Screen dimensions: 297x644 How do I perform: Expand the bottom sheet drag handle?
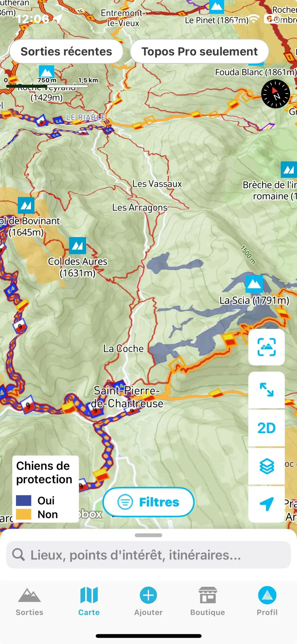click(x=148, y=535)
